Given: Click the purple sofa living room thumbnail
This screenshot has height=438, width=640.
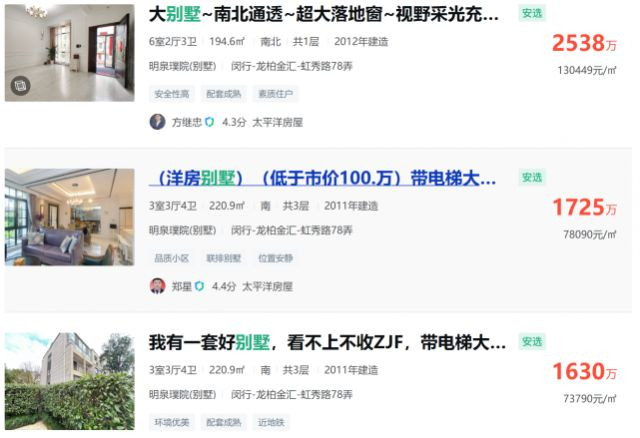Looking at the screenshot, I should pyautogui.click(x=69, y=217).
